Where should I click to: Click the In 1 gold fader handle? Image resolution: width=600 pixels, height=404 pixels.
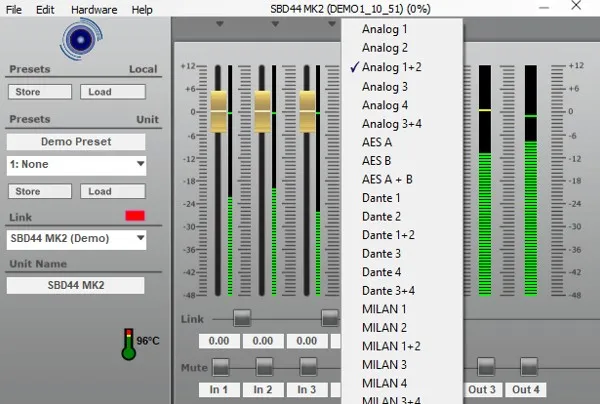point(218,112)
